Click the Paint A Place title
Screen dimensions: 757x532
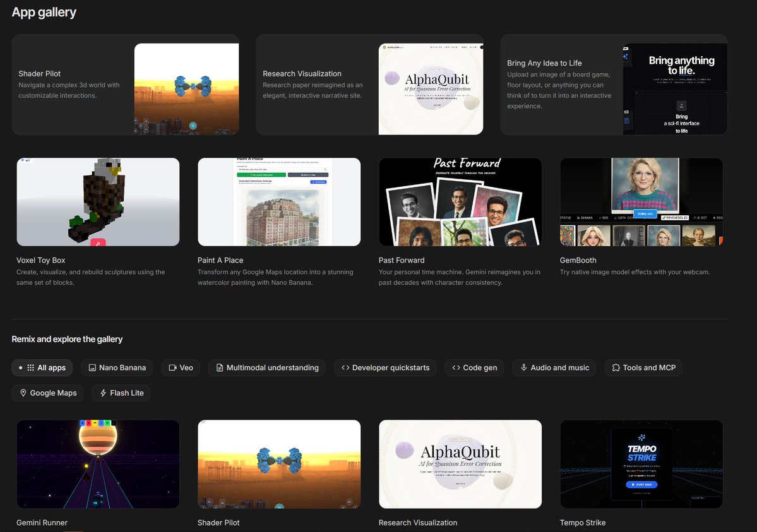(x=220, y=260)
